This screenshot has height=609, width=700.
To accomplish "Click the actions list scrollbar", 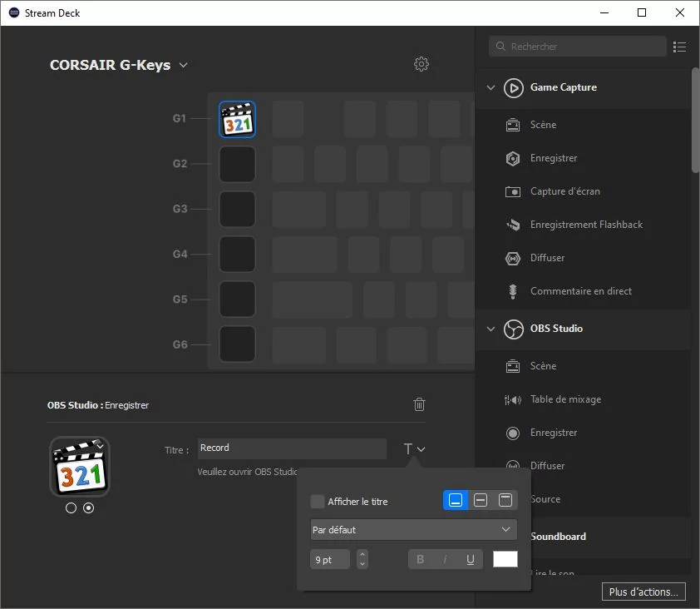I will coord(695,120).
